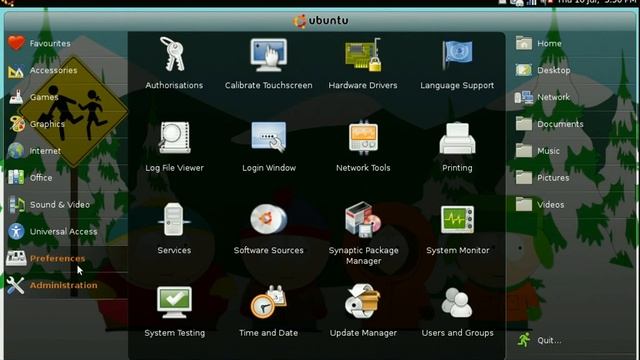Open Users and Groups icon
Viewport: 640px width, 360px height.
(457, 302)
